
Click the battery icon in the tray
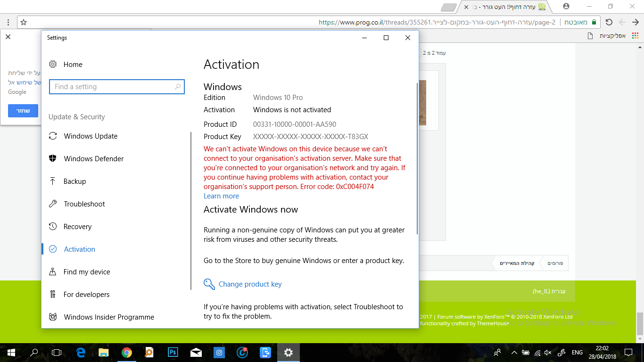point(526,352)
